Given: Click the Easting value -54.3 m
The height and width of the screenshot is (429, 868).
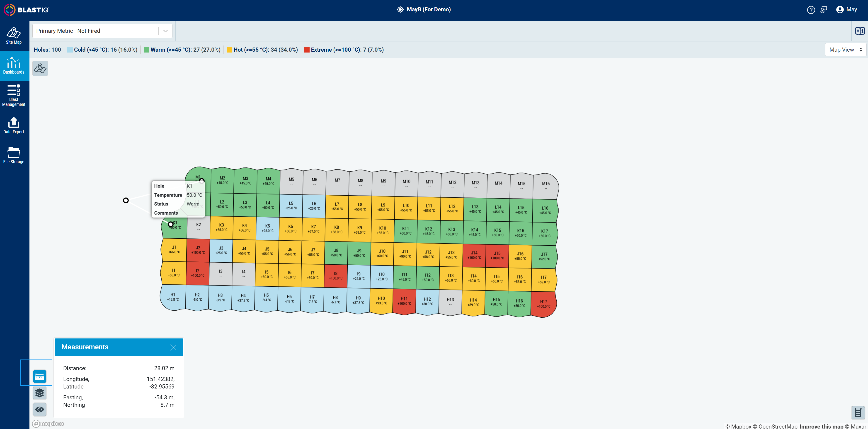Looking at the screenshot, I should click(165, 398).
